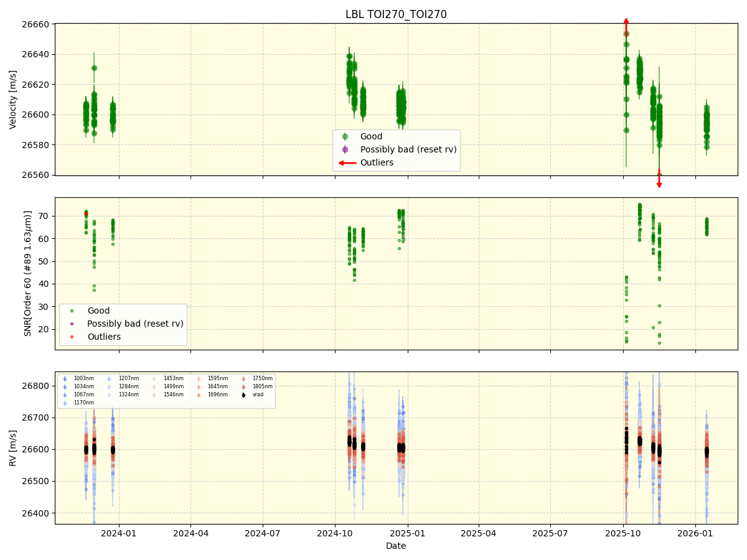The width and height of the screenshot is (747, 560).
Task: Click the 'vrad' legend text
Action: (x=258, y=394)
